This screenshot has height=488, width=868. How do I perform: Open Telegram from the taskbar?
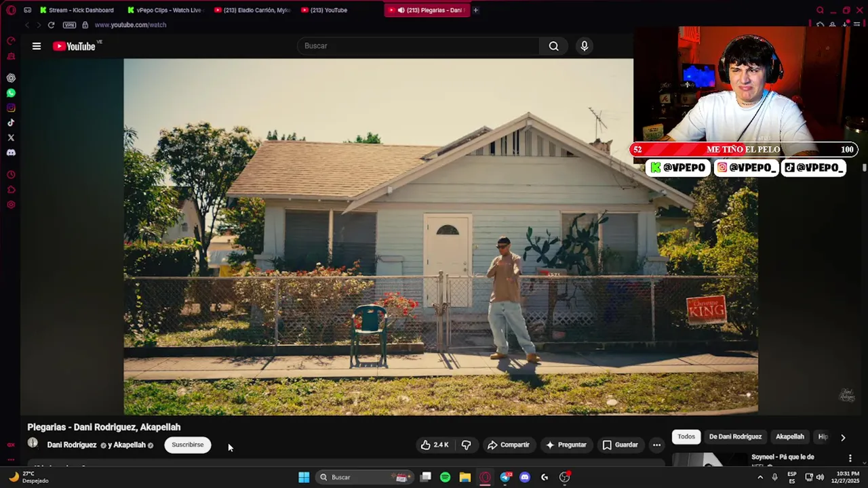coord(505,477)
